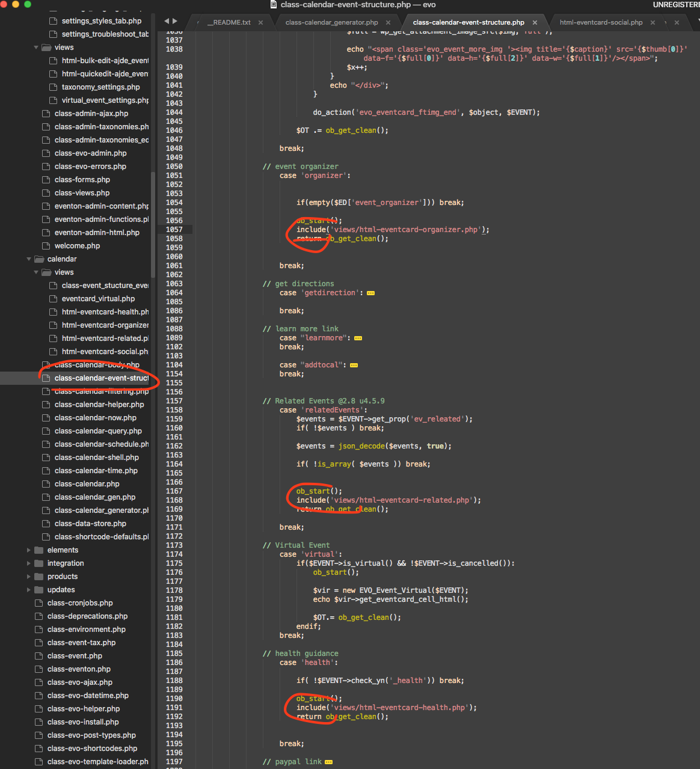Screen dimensions: 700x769
Task: Collapse the calendar folder in sidebar
Action: click(x=29, y=259)
